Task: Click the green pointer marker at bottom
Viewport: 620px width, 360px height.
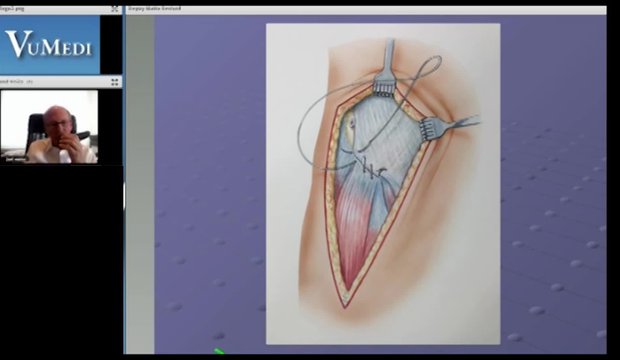Action: tap(219, 351)
